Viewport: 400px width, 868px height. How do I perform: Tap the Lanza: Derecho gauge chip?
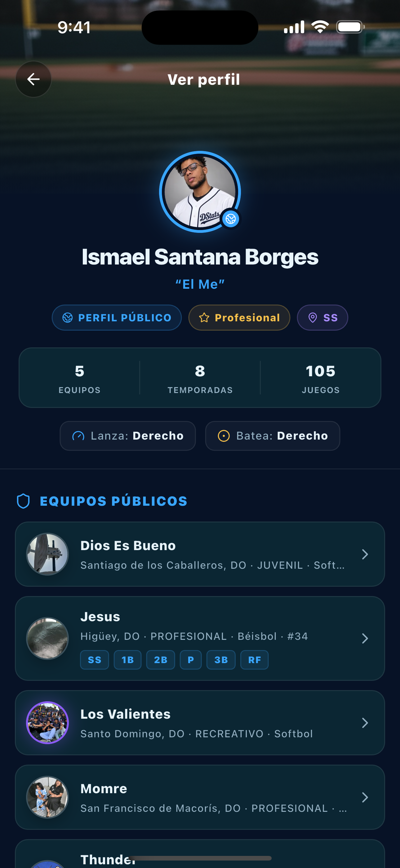(x=128, y=436)
